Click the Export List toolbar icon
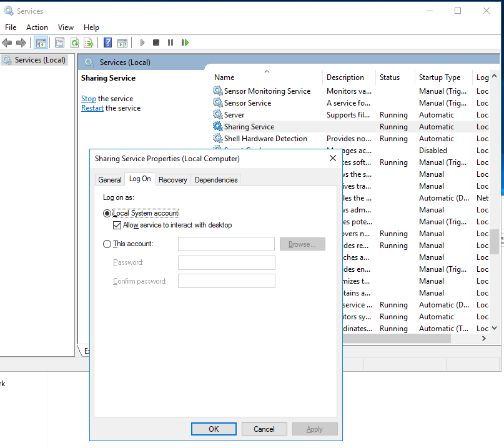504x448 pixels. (89, 42)
